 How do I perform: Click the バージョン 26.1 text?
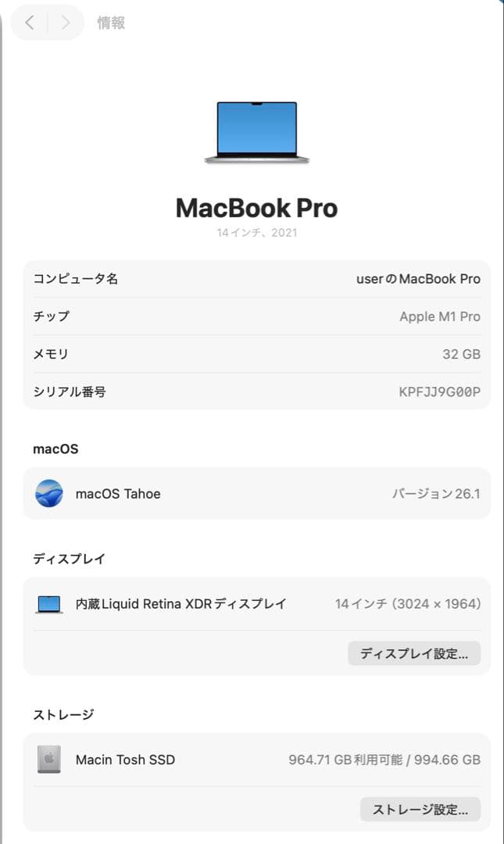pyautogui.click(x=436, y=494)
